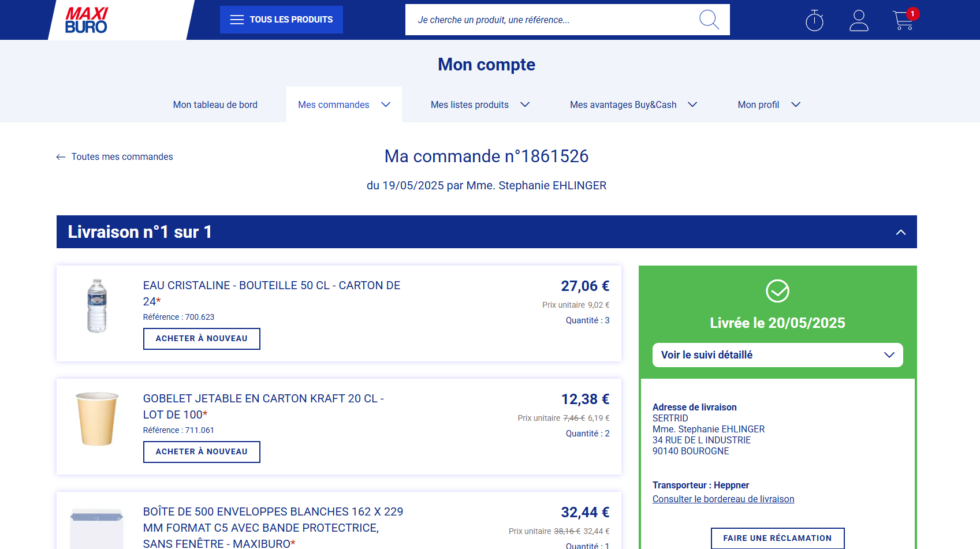
Task: Expand Voir le suivi détaillé dropdown
Action: (x=889, y=355)
